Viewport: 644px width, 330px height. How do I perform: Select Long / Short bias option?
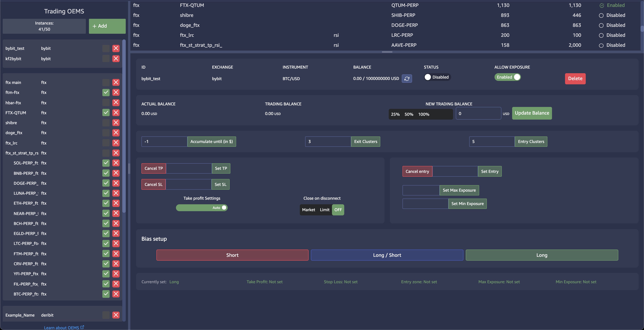(387, 255)
